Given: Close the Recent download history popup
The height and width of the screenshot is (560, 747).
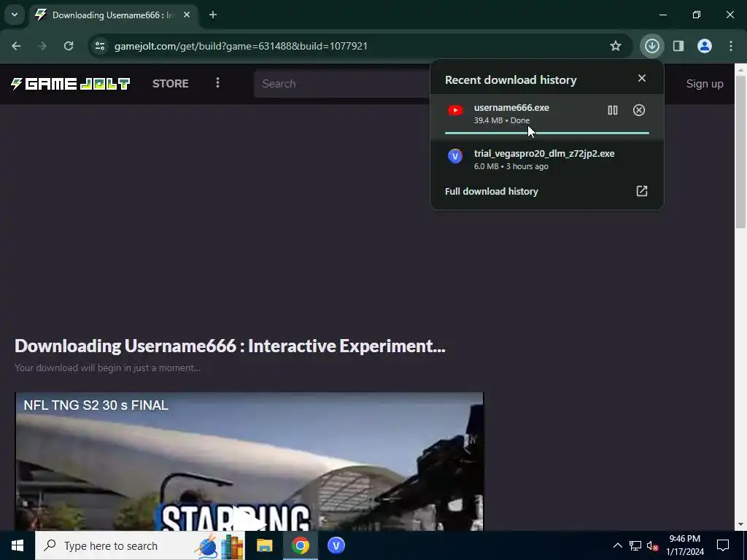Looking at the screenshot, I should [642, 78].
